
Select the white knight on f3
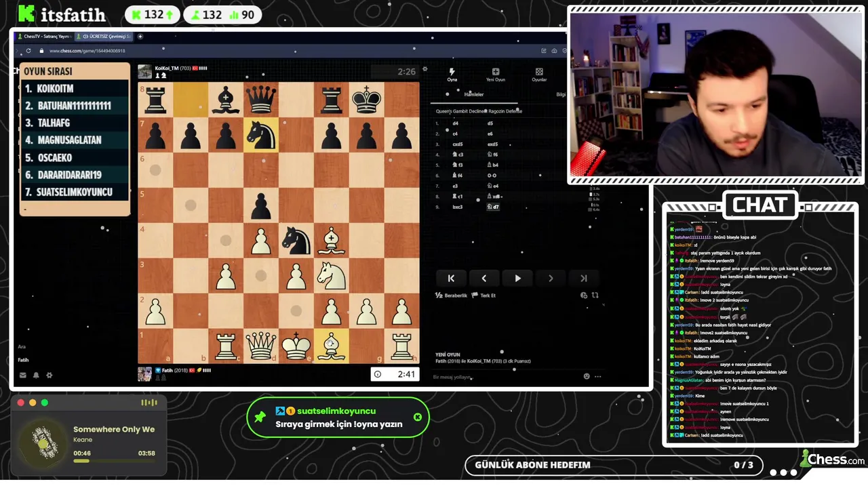[x=331, y=276]
